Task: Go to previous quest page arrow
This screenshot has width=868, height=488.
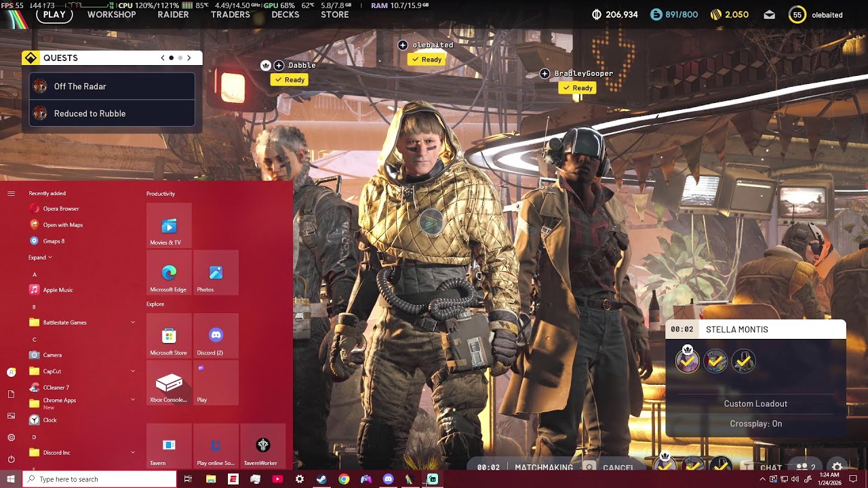Action: pos(163,58)
